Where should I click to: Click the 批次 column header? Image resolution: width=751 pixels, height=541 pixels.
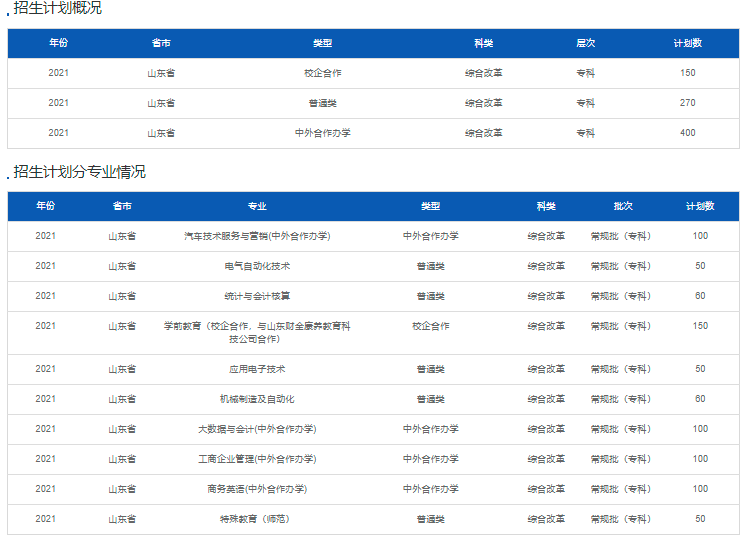(623, 206)
